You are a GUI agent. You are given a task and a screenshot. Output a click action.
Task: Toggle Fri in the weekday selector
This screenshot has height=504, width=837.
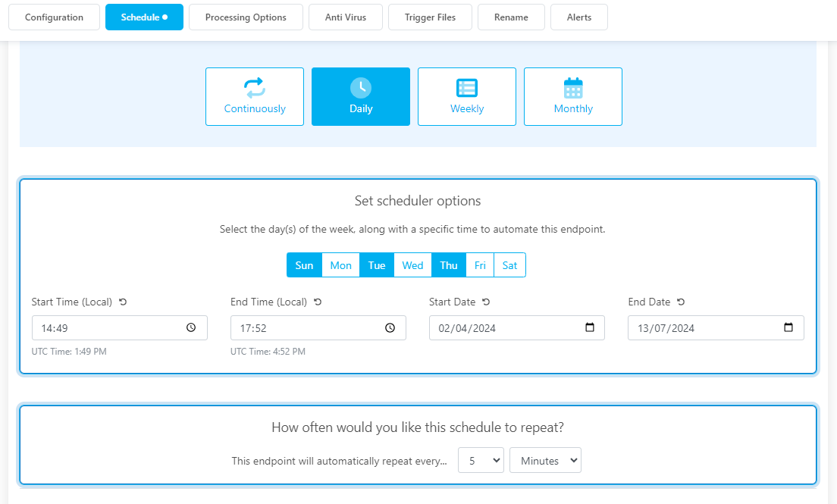pyautogui.click(x=480, y=265)
